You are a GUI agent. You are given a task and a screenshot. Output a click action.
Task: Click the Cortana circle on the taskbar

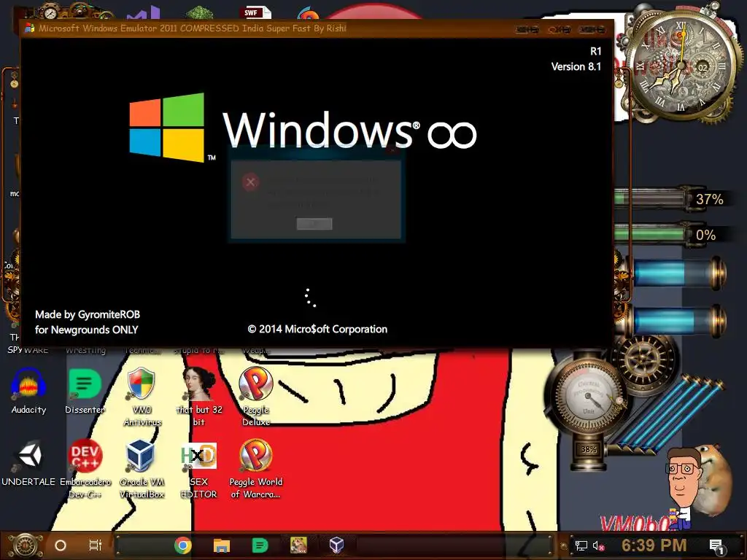coord(61,545)
